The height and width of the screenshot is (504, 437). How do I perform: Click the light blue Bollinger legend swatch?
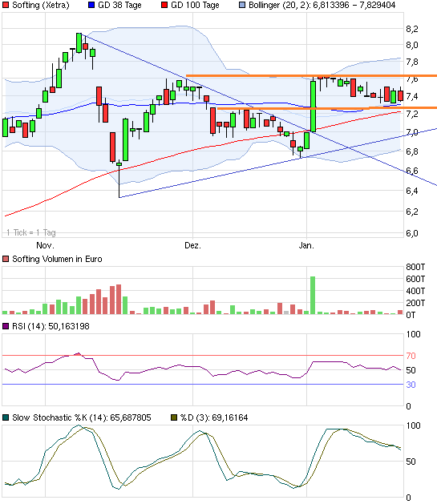click(242, 5)
